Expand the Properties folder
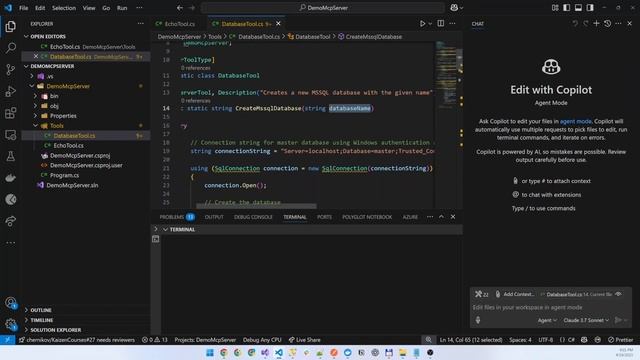Viewport: 640px width, 360px height. pos(36,116)
